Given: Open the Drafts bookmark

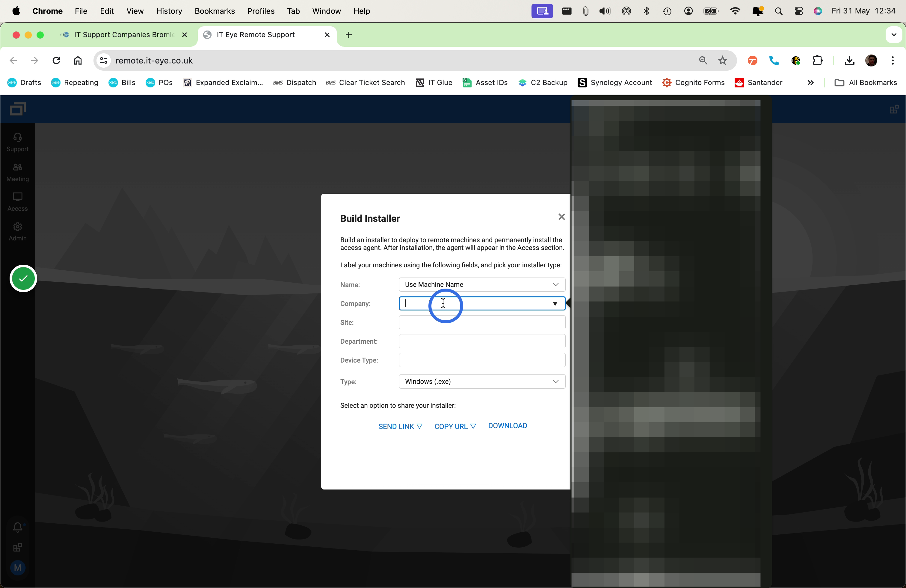Looking at the screenshot, I should pyautogui.click(x=24, y=83).
